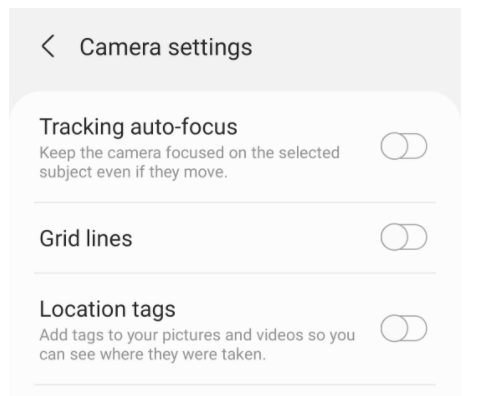Tap the word 'lines' in Grid lines
The image size is (478, 396).
click(109, 238)
